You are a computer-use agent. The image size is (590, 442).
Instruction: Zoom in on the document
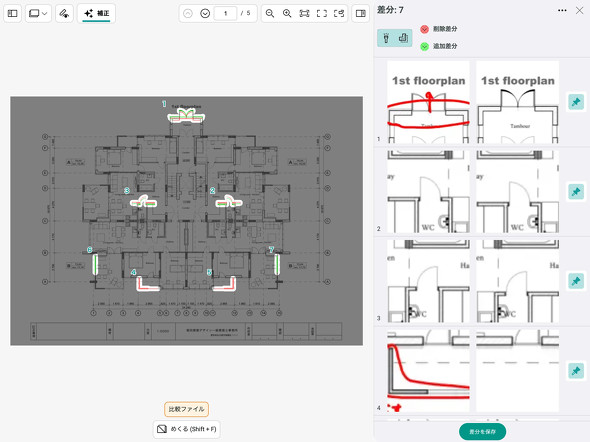point(287,14)
